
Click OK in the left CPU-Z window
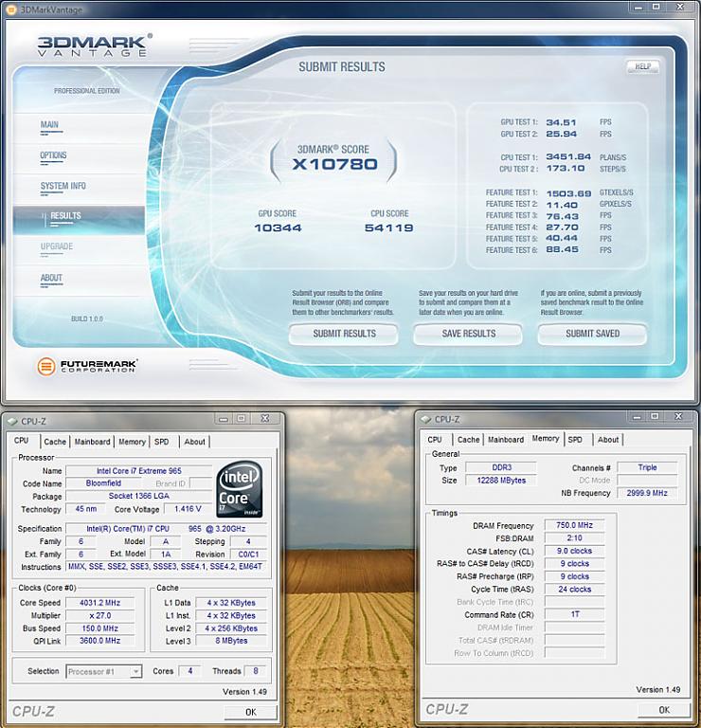[250, 712]
